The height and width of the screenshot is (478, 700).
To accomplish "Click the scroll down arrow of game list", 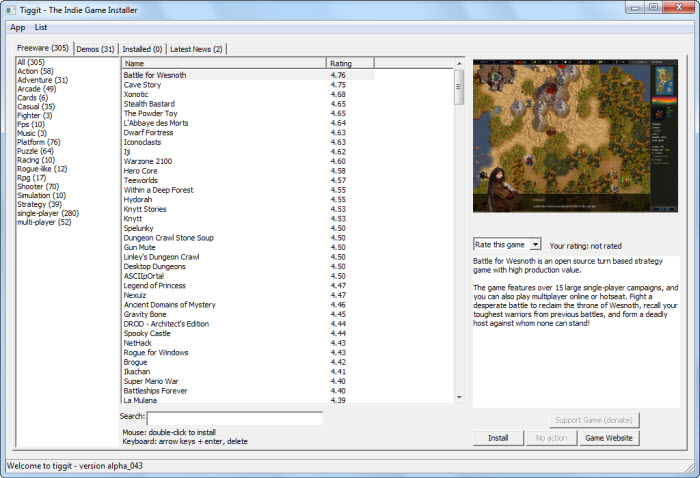I will coord(459,397).
